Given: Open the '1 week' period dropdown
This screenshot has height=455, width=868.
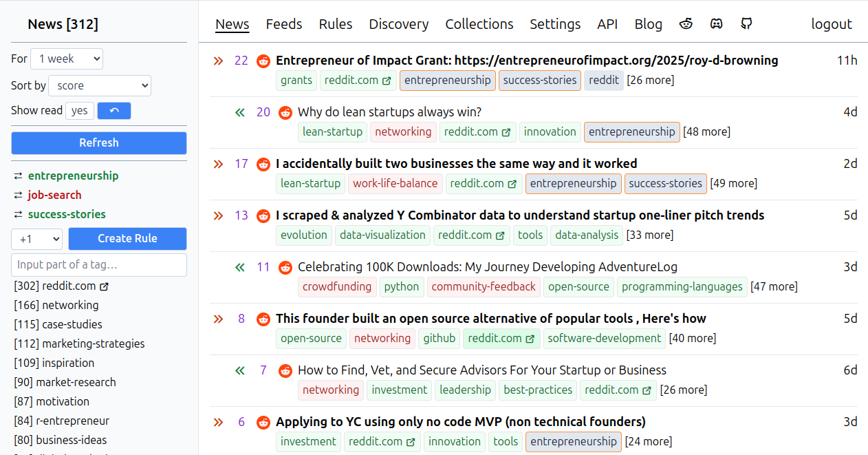Looking at the screenshot, I should coord(67,59).
